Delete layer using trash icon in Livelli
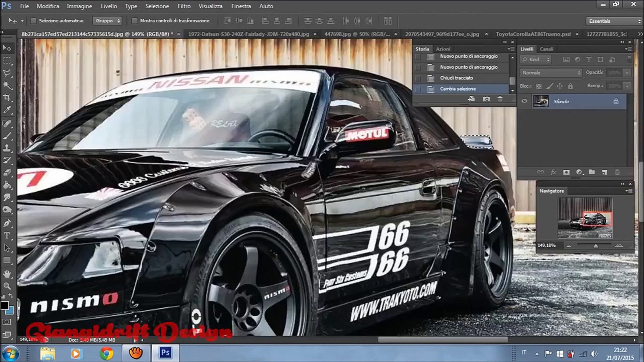 coord(617,172)
